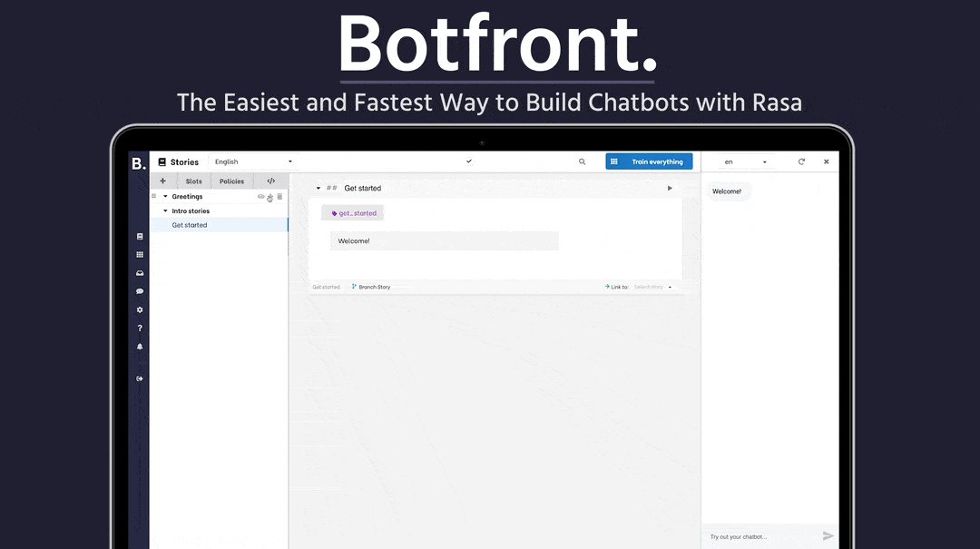Click the Greetings group label
980x549 pixels.
click(187, 196)
